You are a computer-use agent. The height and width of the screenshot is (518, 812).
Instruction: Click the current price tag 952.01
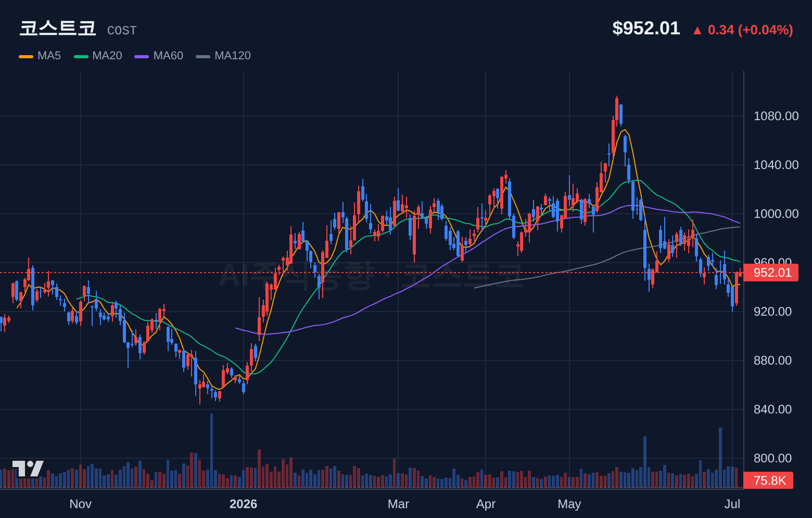[771, 273]
